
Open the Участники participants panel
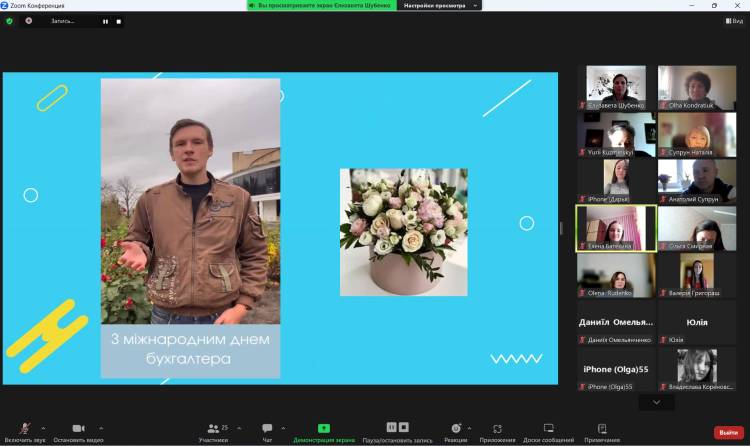pyautogui.click(x=213, y=429)
